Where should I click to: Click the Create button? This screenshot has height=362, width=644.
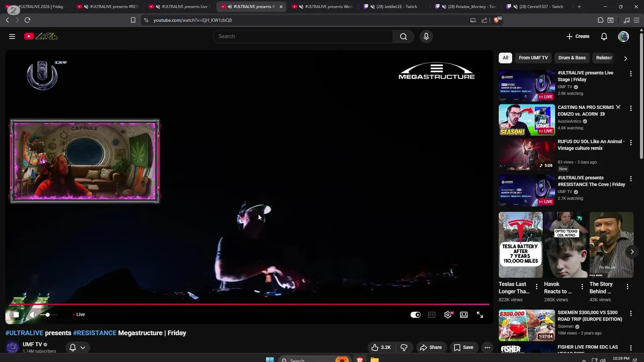coord(578,36)
